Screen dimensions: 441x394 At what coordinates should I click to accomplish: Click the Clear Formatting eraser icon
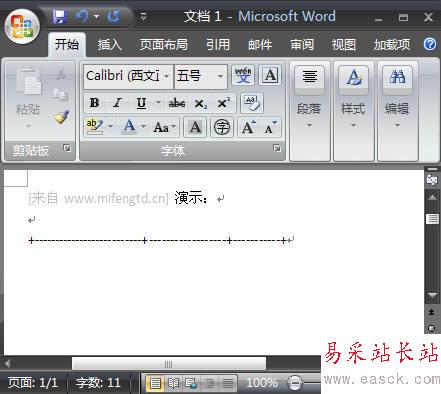pos(252,103)
